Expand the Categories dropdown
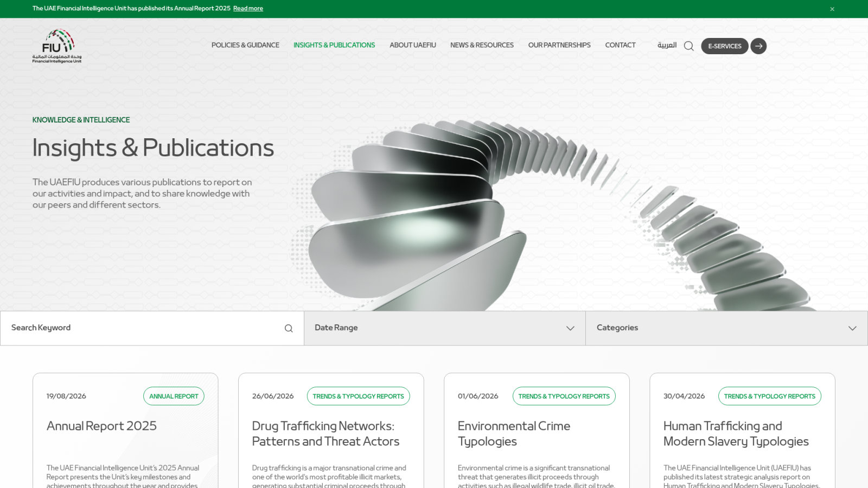This screenshot has height=488, width=868. pos(727,328)
